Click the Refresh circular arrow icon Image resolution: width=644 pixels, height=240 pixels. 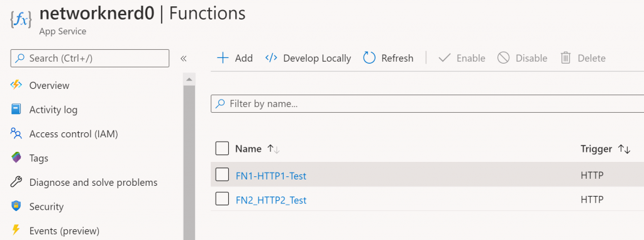[369, 58]
